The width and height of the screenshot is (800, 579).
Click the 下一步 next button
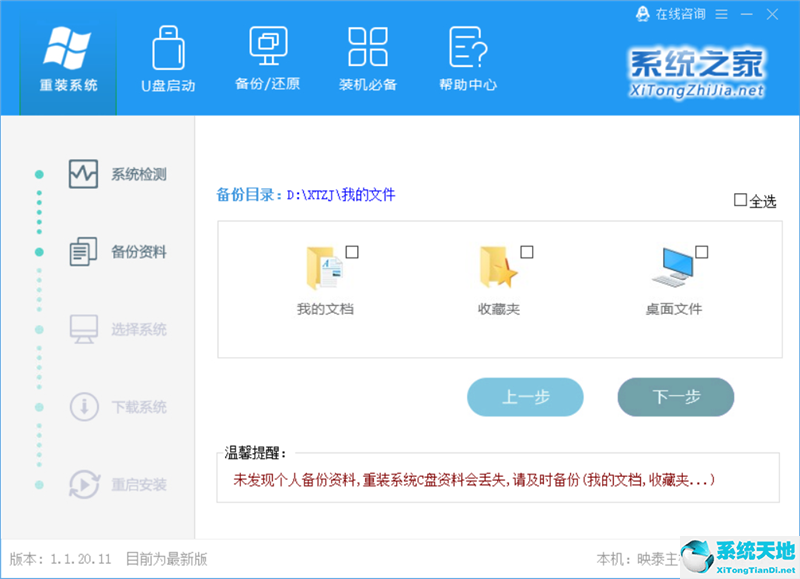tap(676, 397)
